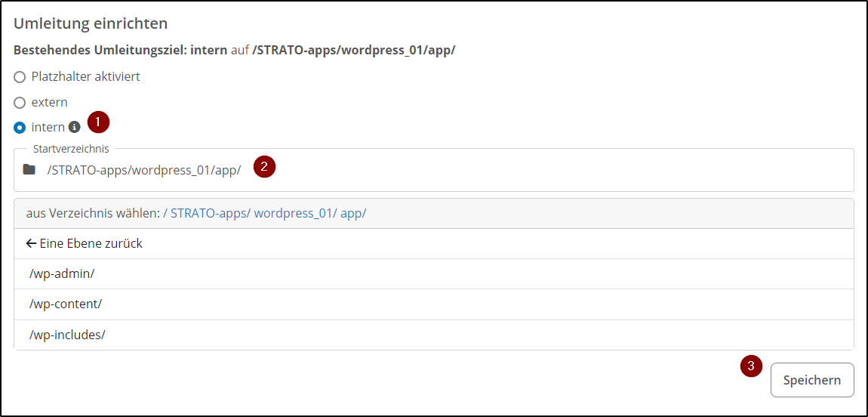Click the info icon next to intern
The width and height of the screenshot is (868, 417).
tap(74, 127)
